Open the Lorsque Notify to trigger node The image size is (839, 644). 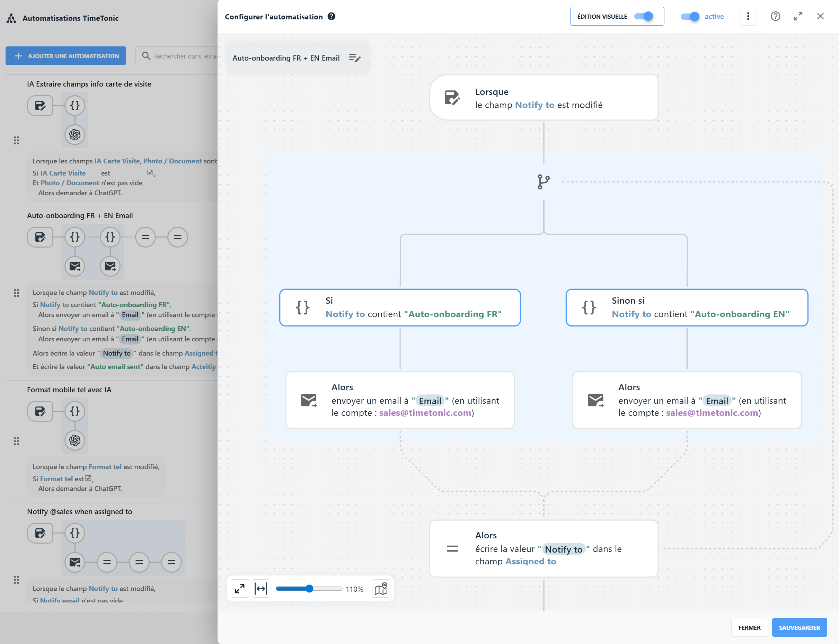(544, 98)
